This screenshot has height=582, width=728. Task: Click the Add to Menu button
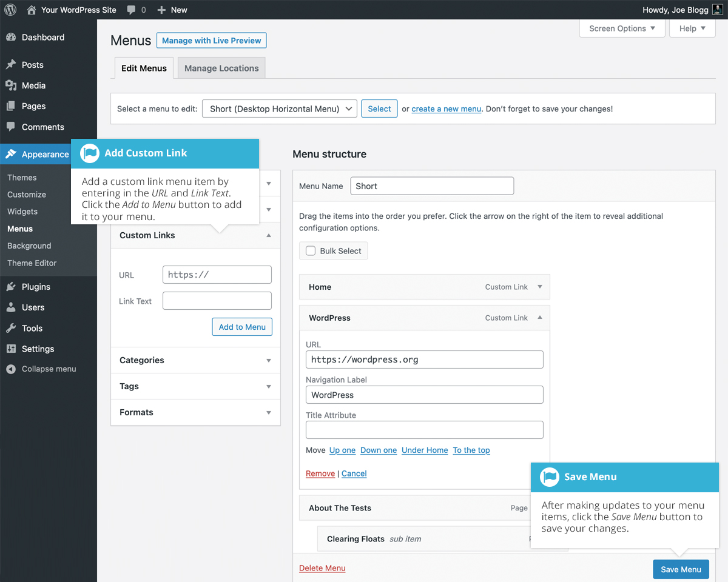pyautogui.click(x=242, y=327)
